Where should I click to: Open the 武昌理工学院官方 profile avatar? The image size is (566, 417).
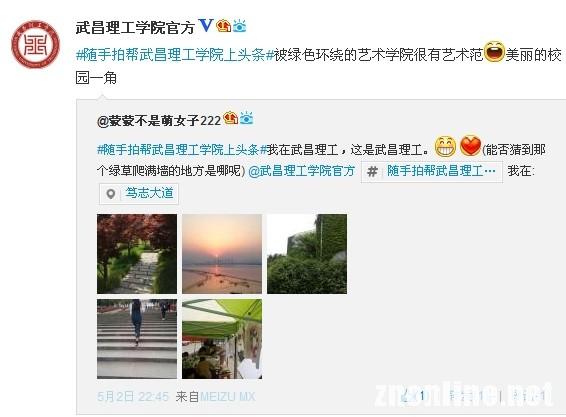[35, 44]
